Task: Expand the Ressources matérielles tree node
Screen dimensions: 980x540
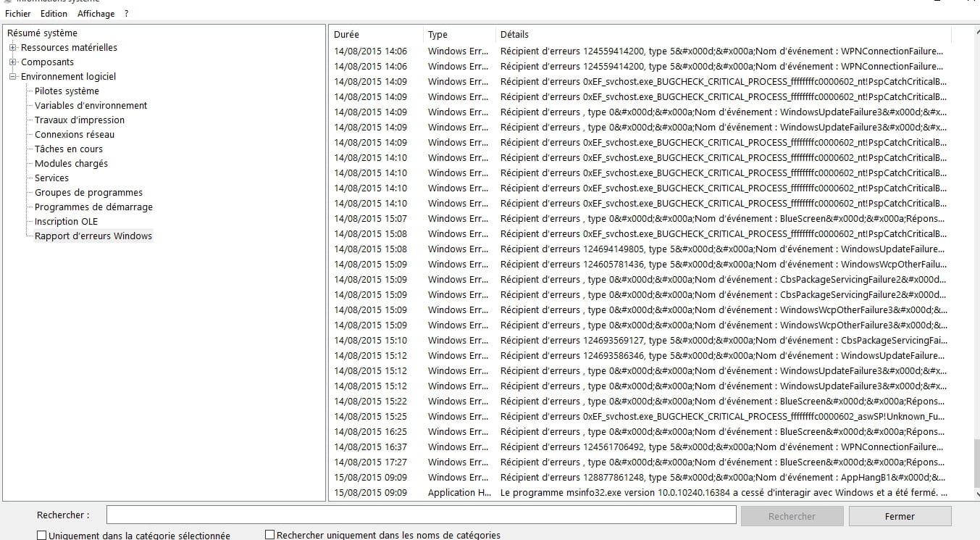Action: click(x=12, y=48)
